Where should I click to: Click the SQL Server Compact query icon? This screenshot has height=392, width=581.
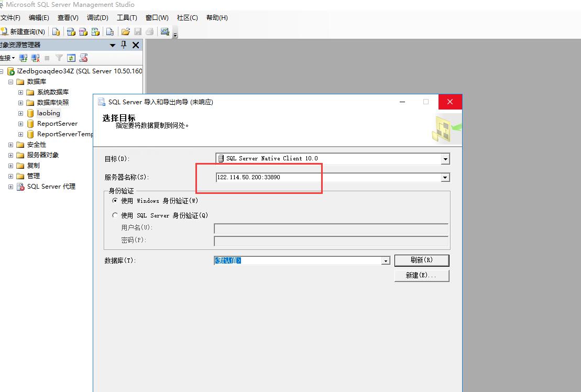click(110, 32)
